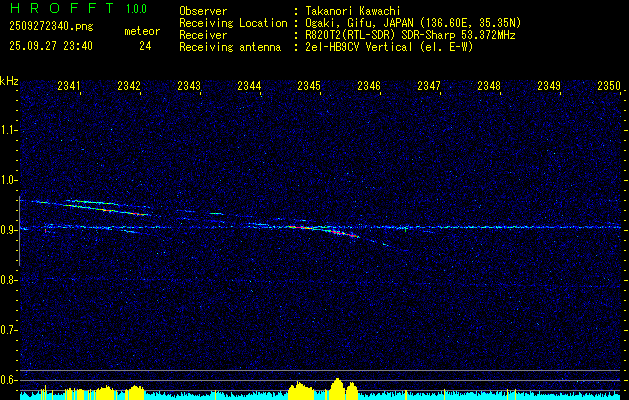Click the 2342 time axis label
Viewport: 629px width, 400px height.
click(x=129, y=86)
